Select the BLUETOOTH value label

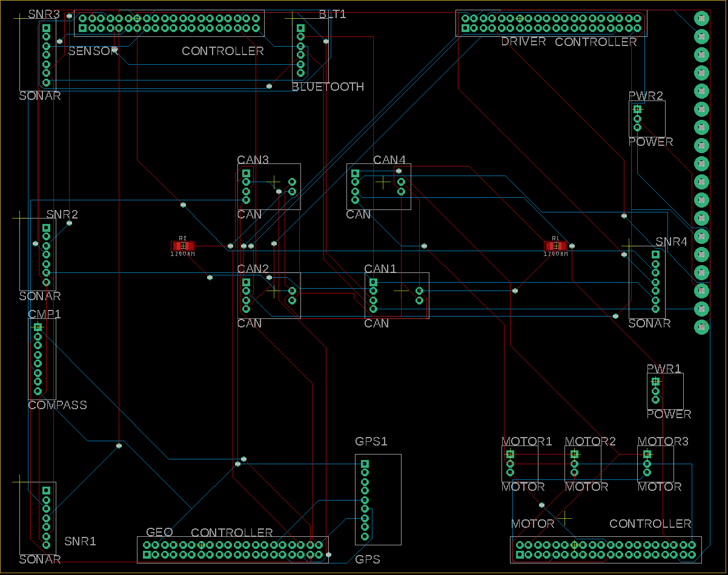coord(328,87)
